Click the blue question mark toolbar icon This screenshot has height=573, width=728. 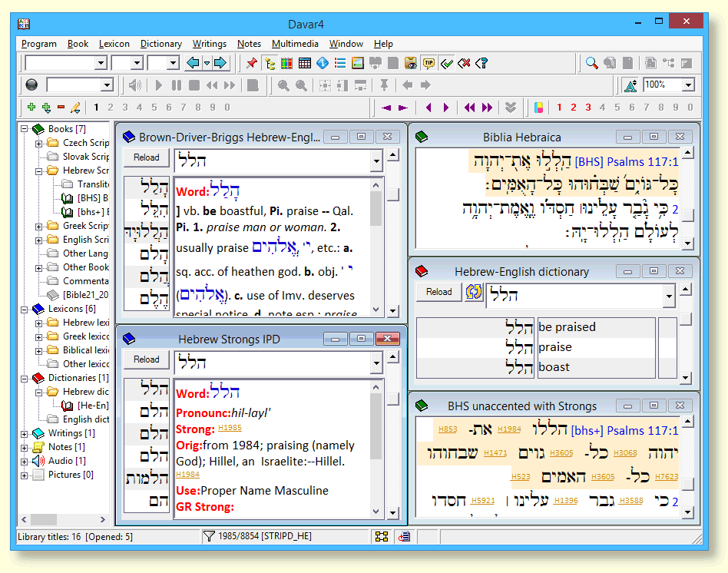(481, 63)
